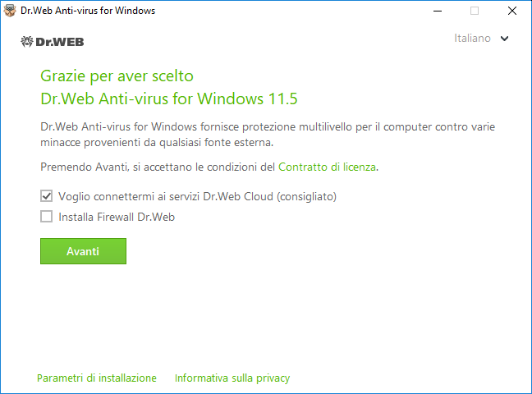Click the 'Dr.Web Anti-virus for Windows 11.5' heading
Image resolution: width=532 pixels, height=394 pixels.
point(168,98)
